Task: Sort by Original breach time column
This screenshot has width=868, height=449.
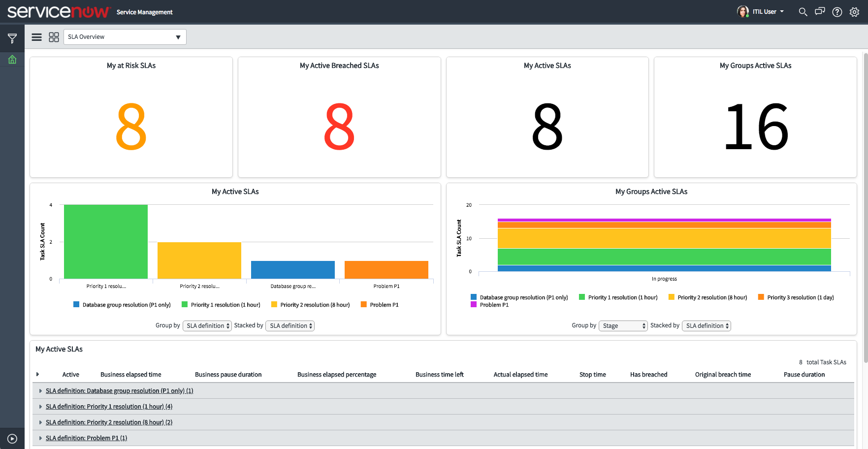Action: (723, 375)
